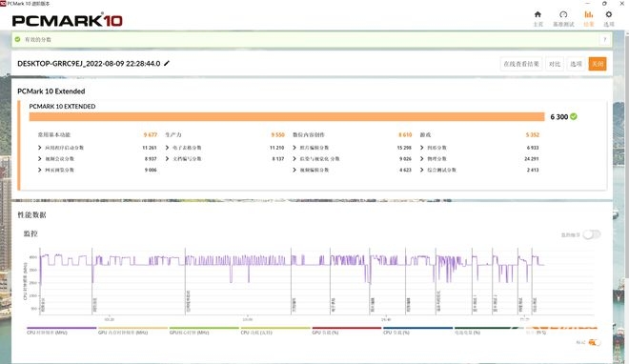The height and width of the screenshot is (364, 629).
Task: Click the orange Close button
Action: 598,64
